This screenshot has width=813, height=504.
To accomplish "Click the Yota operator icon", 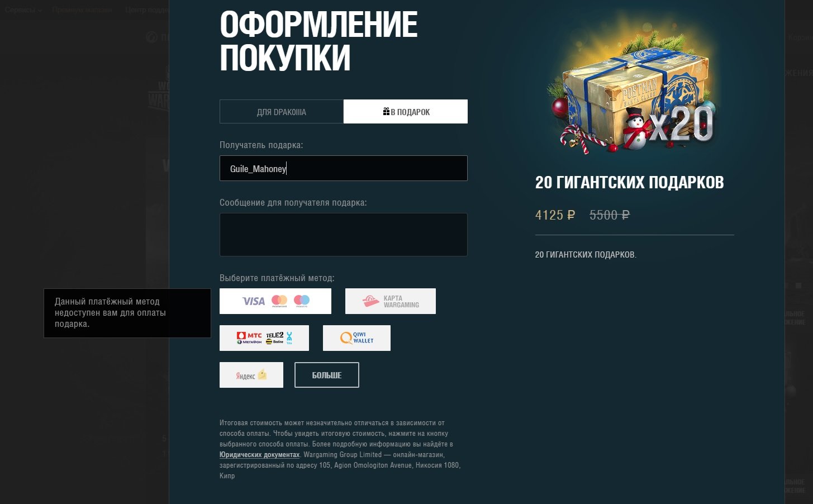I will click(x=289, y=338).
